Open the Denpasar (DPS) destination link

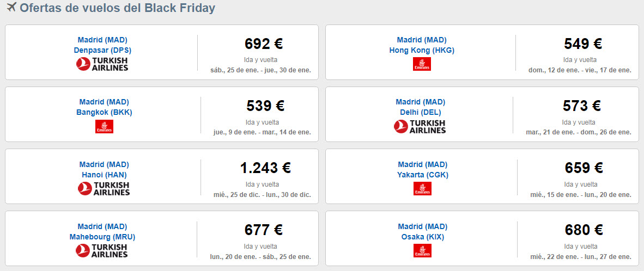tap(102, 50)
